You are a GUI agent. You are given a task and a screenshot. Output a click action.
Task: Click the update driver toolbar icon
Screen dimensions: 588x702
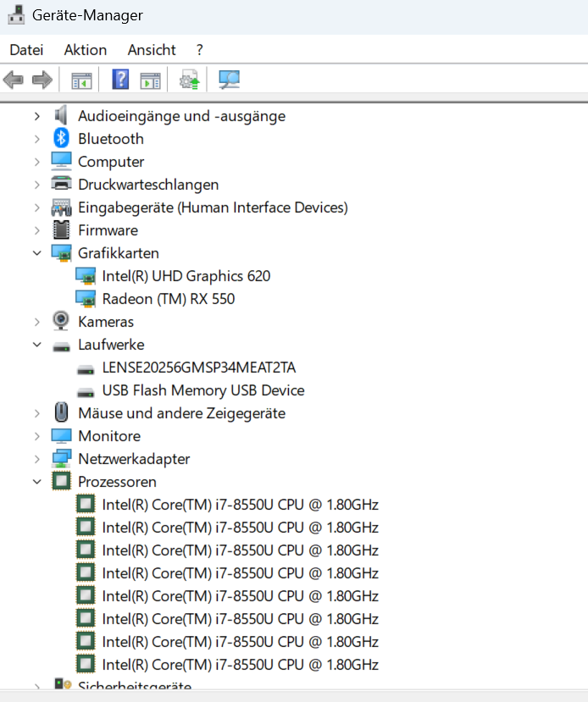click(x=190, y=80)
